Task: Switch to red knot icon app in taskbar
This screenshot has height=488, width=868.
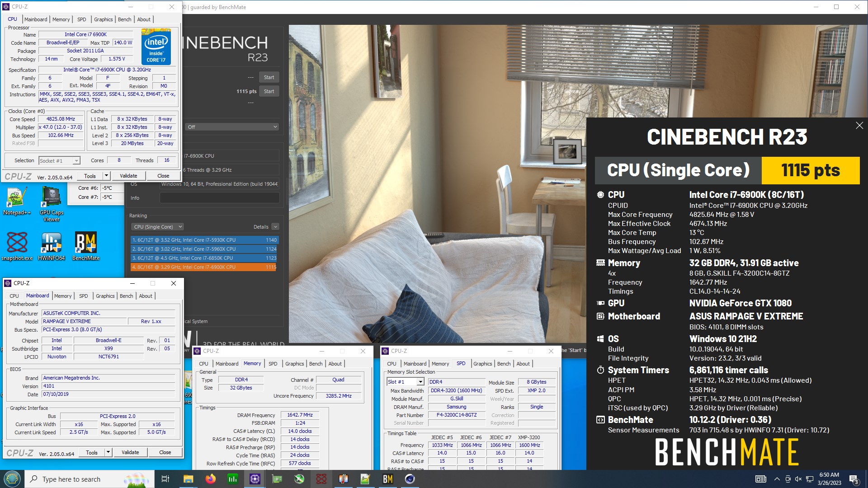Action: [321, 479]
